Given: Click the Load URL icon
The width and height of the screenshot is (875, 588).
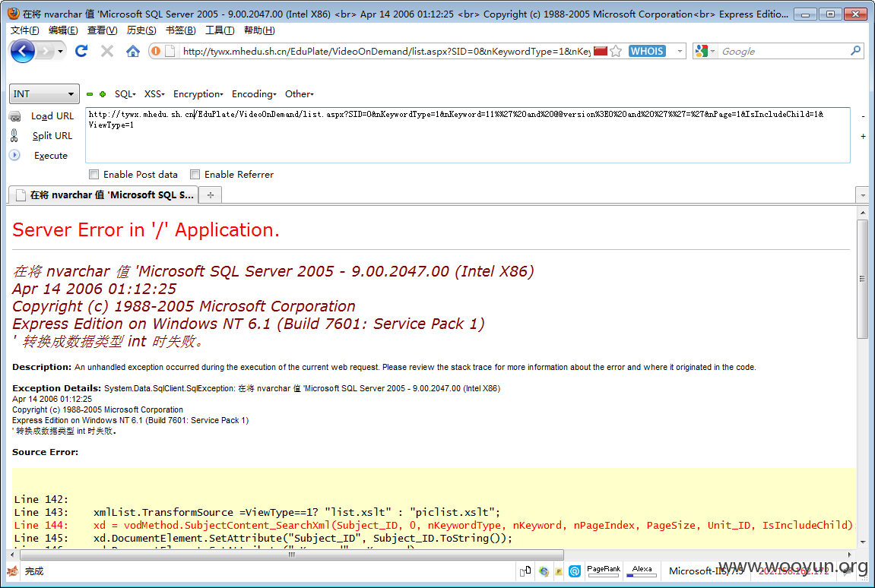Looking at the screenshot, I should (15, 116).
